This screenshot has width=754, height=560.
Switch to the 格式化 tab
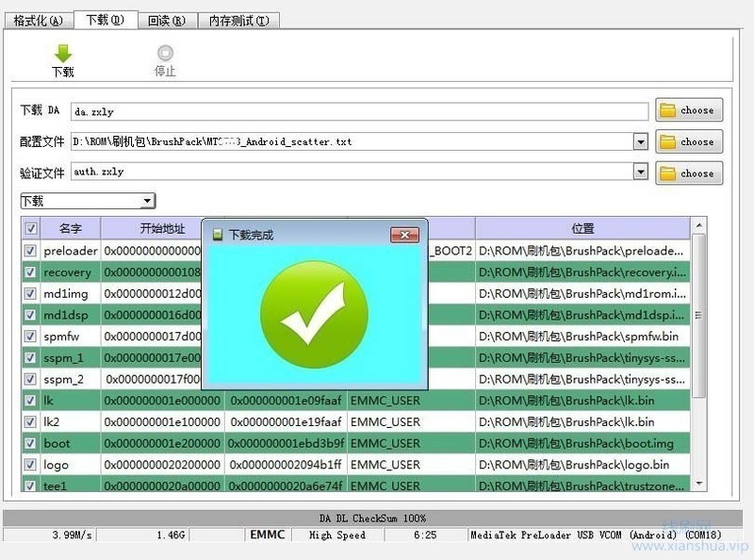(x=37, y=19)
